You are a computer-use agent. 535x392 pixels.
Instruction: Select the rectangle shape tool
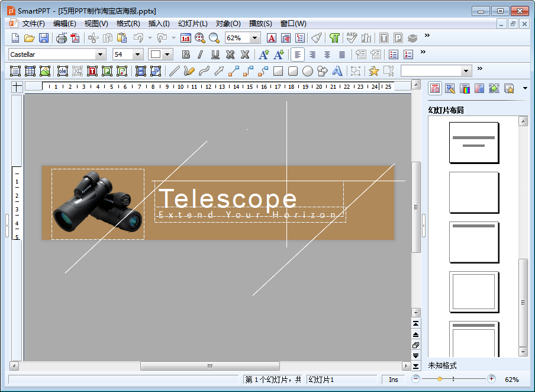click(278, 71)
